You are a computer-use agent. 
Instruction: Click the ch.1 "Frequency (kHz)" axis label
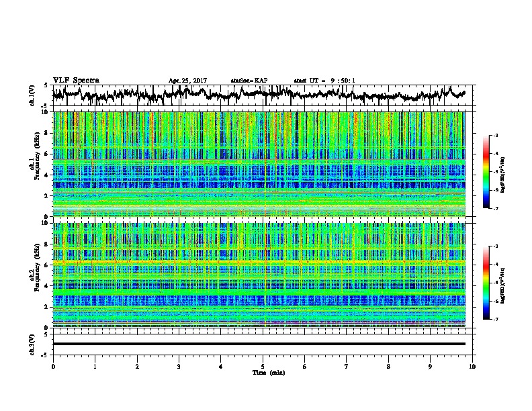pyautogui.click(x=37, y=156)
